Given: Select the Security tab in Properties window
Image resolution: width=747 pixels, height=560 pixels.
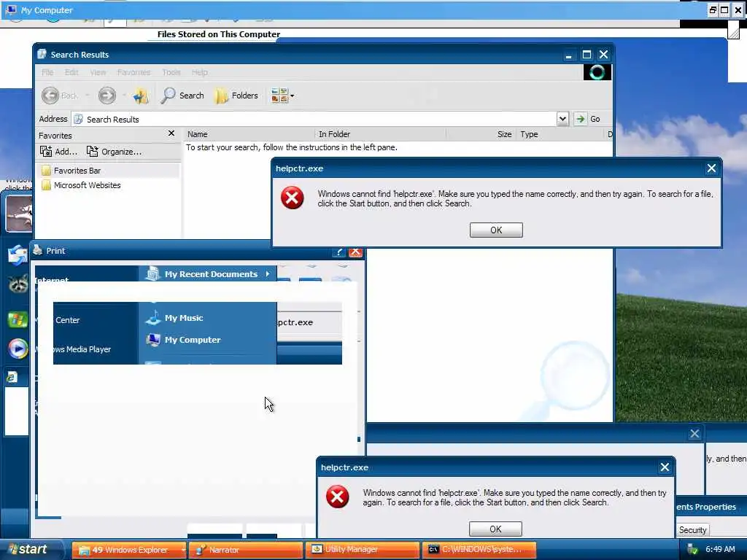Looking at the screenshot, I should (692, 530).
